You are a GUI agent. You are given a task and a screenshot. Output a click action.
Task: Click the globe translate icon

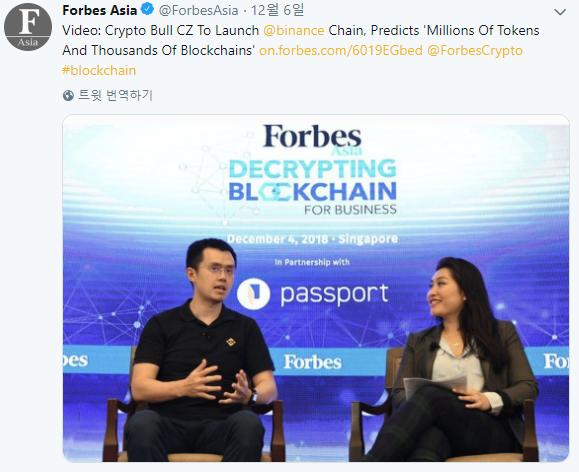[x=68, y=96]
